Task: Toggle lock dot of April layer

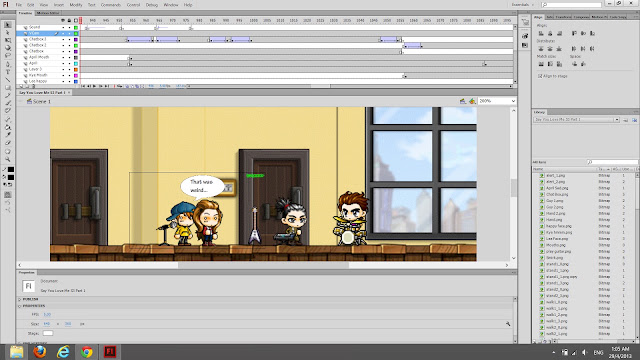Action: click(69, 63)
